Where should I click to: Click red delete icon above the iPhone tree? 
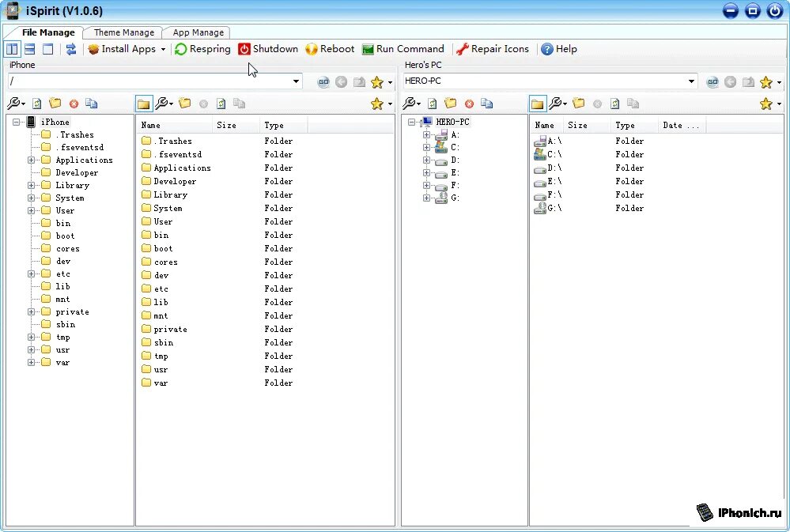(74, 104)
